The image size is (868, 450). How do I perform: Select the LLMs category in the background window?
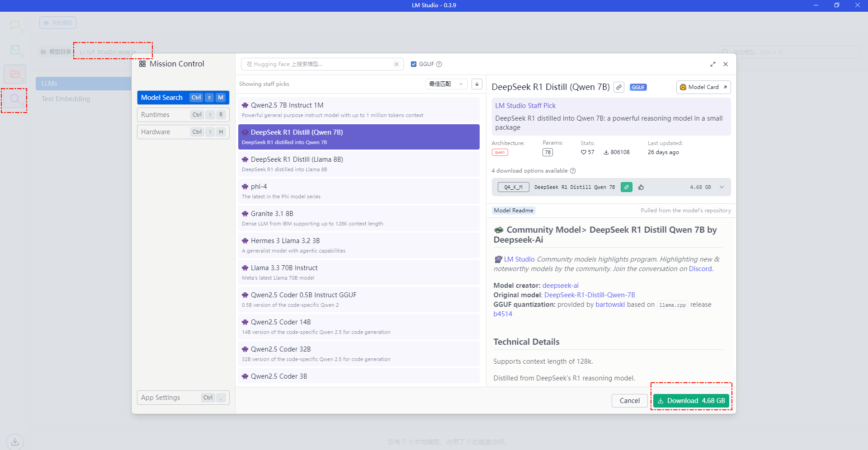(x=84, y=84)
